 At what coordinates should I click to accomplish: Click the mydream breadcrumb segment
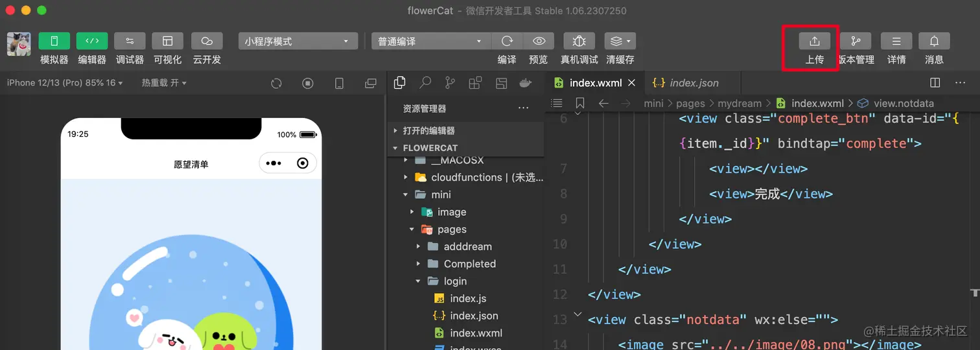(740, 103)
